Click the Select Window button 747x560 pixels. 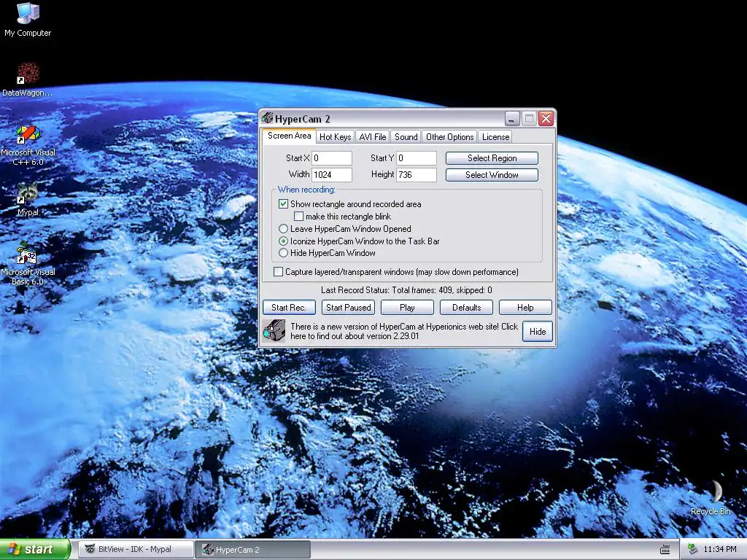(492, 175)
